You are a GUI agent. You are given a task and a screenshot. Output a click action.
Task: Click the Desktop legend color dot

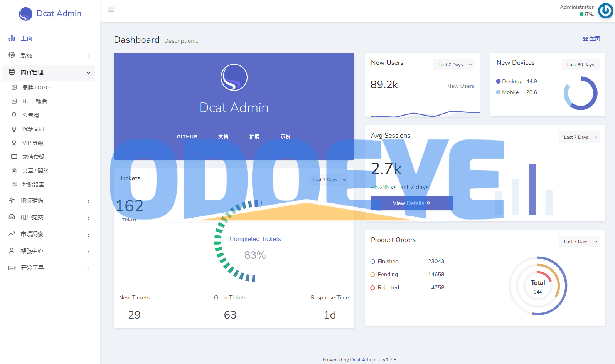498,81
